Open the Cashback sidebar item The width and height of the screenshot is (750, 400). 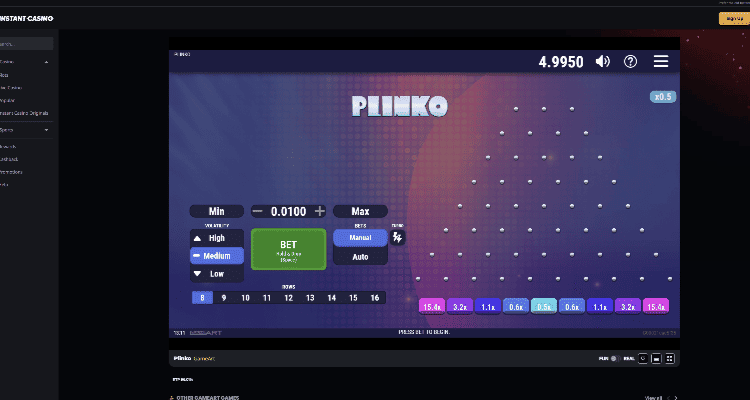pyautogui.click(x=9, y=159)
